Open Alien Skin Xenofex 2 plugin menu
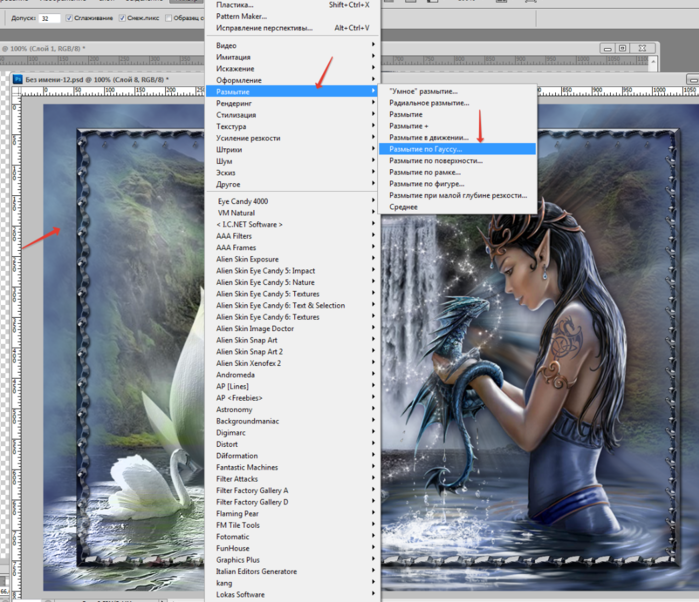Viewport: 699px width, 602px height. 293,363
